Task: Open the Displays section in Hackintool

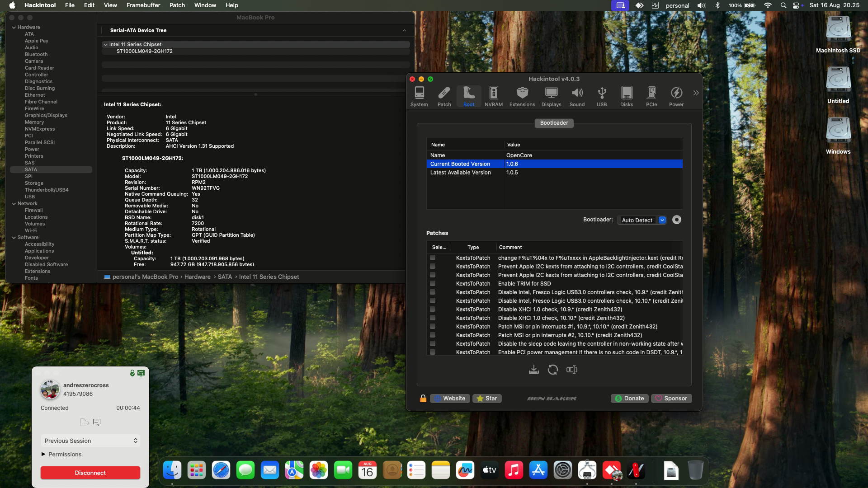Action: click(x=551, y=97)
